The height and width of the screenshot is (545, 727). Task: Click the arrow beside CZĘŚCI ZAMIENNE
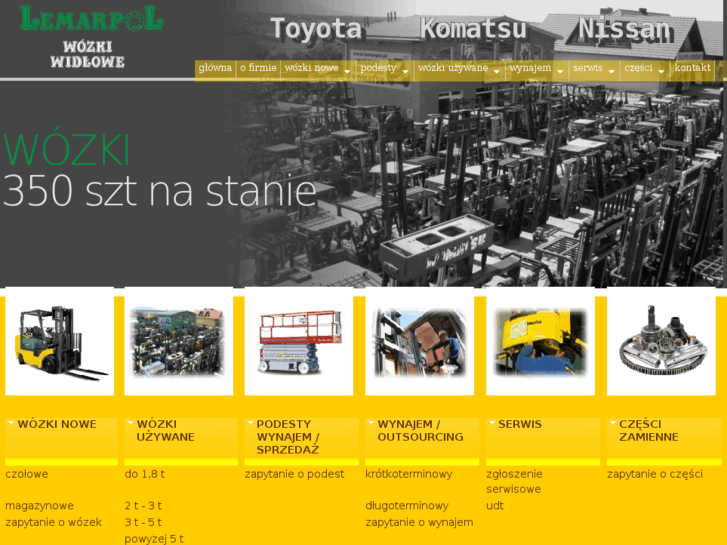612,423
